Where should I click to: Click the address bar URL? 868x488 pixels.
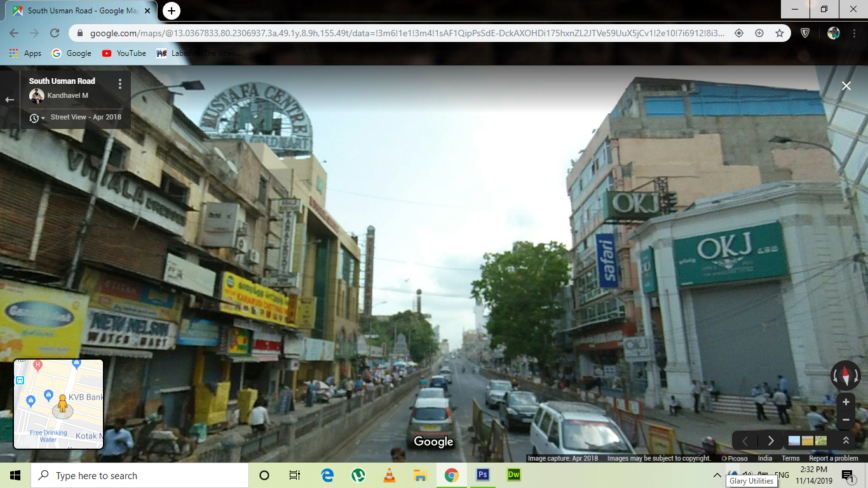click(407, 33)
